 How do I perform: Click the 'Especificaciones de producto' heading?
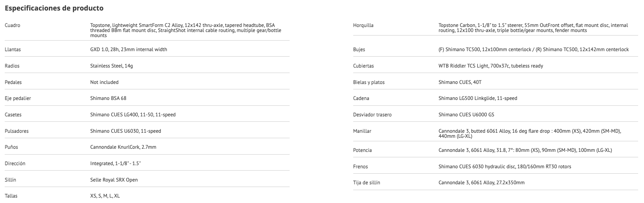tap(54, 8)
